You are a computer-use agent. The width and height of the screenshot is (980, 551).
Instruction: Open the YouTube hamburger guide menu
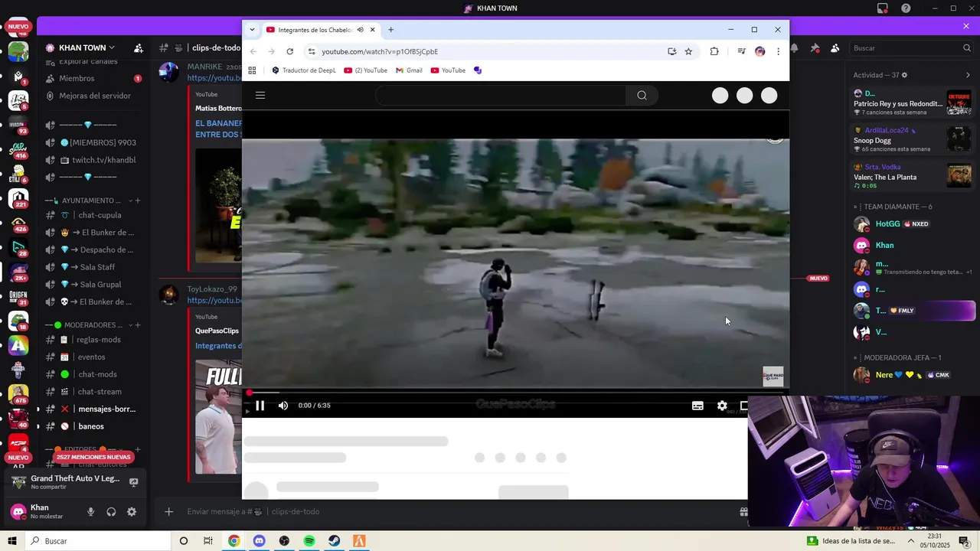(260, 96)
